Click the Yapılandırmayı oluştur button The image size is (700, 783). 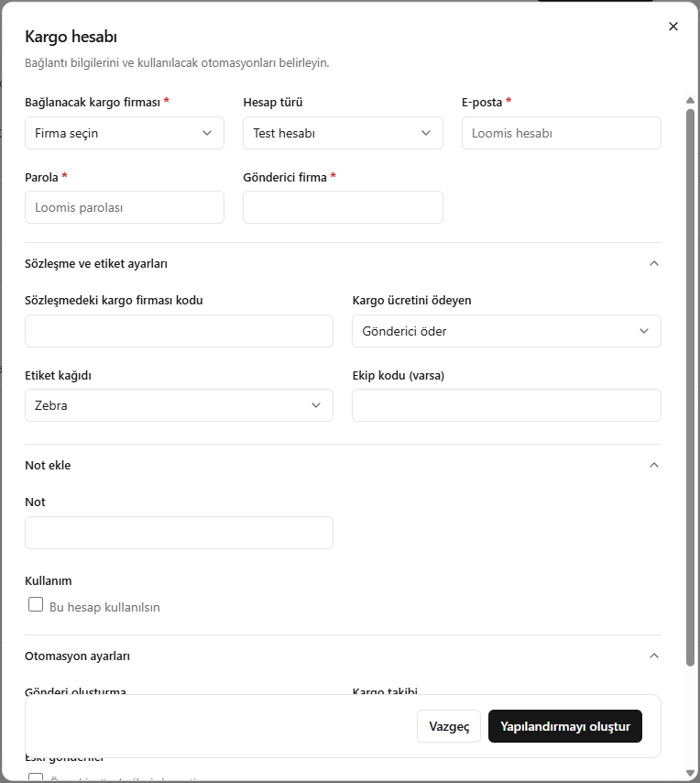click(564, 726)
